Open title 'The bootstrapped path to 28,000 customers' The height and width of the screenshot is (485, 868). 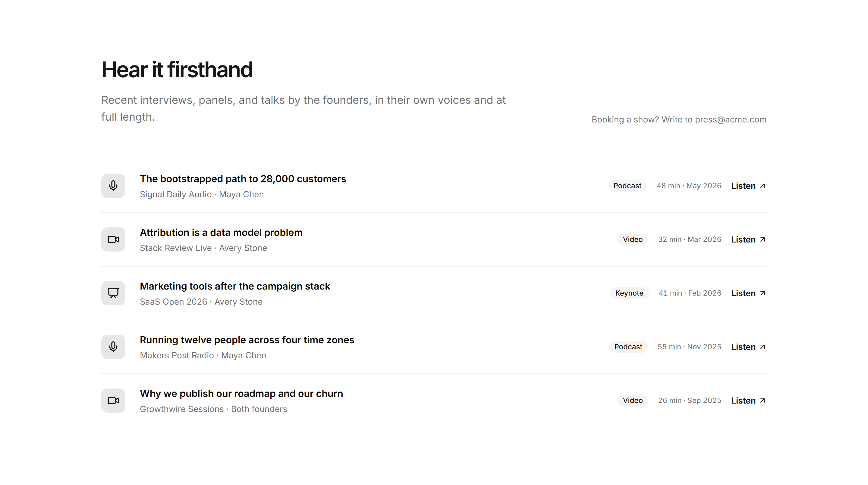coord(243,179)
